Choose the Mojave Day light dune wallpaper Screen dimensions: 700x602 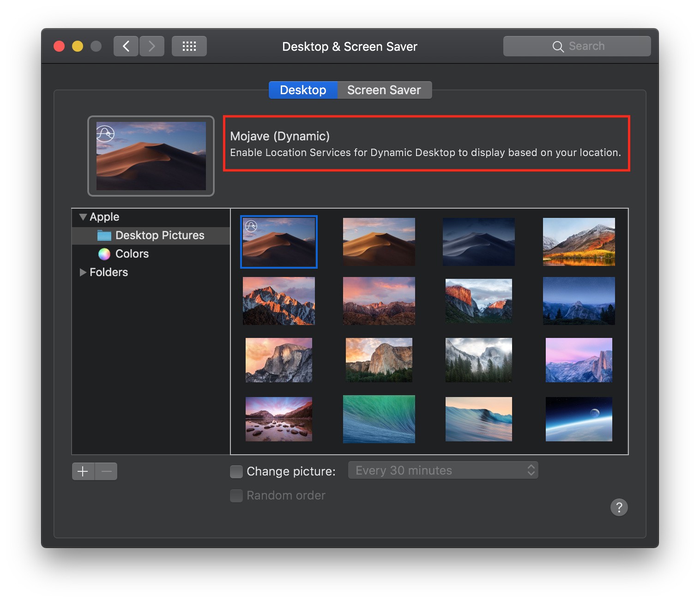pyautogui.click(x=379, y=242)
